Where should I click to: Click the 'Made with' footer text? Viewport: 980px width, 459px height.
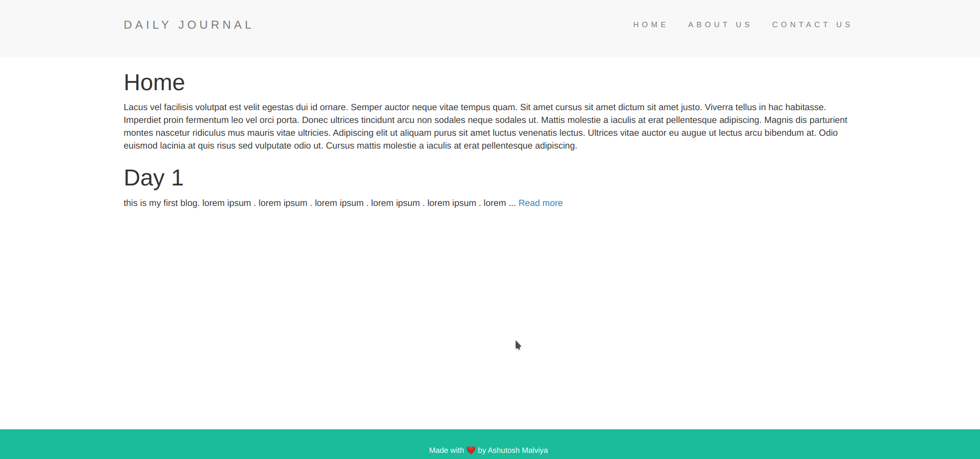(446, 450)
